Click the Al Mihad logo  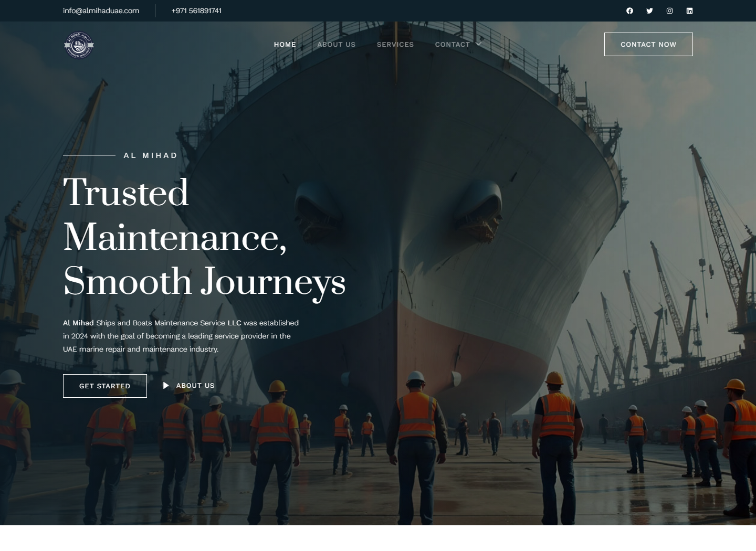[x=79, y=45]
